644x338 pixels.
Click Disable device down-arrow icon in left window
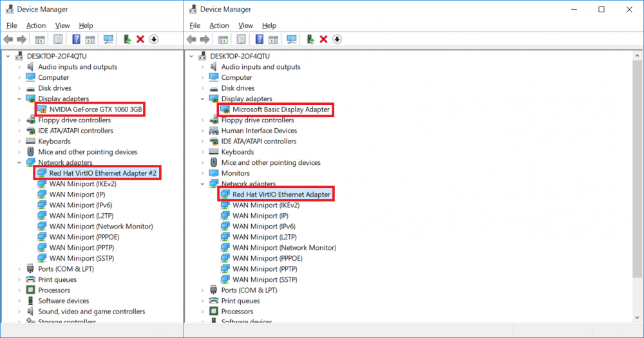pyautogui.click(x=154, y=39)
